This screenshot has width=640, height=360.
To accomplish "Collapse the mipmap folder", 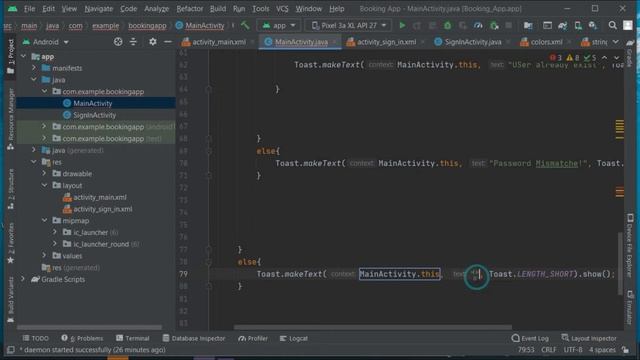I will tap(44, 220).
